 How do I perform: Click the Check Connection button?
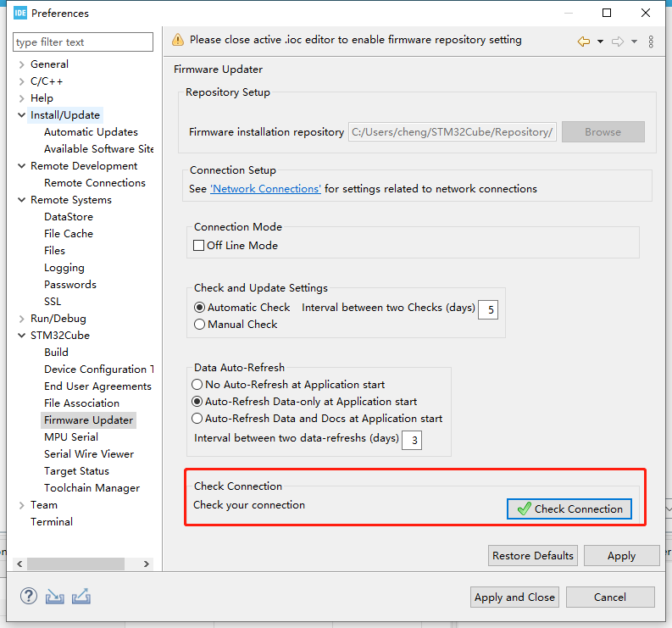[x=569, y=509]
